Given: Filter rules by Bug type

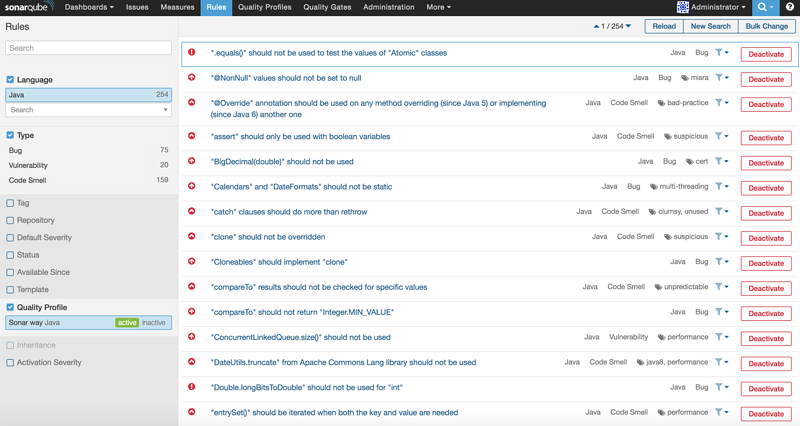Looking at the screenshot, I should click(88, 151).
